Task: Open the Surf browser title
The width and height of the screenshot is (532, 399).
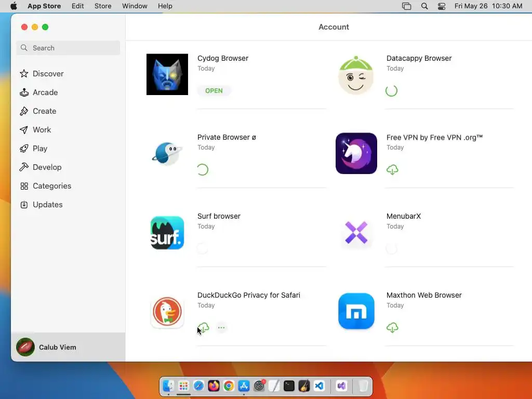Action: coord(219,216)
